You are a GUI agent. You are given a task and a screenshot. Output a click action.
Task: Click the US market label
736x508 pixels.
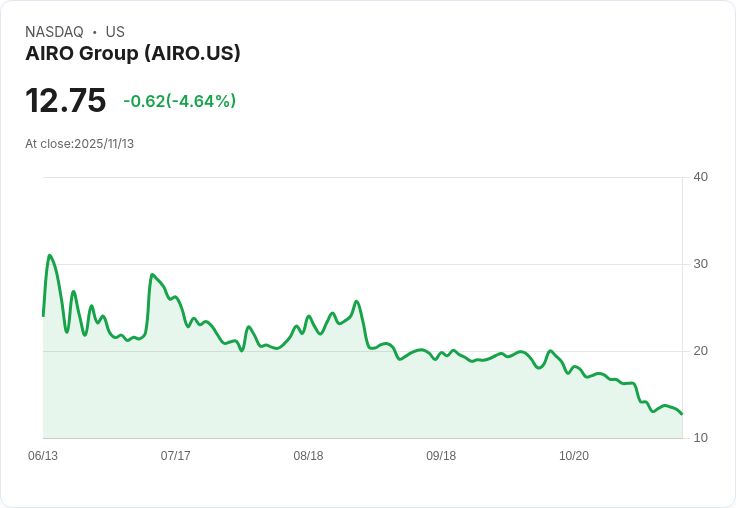pyautogui.click(x=115, y=32)
